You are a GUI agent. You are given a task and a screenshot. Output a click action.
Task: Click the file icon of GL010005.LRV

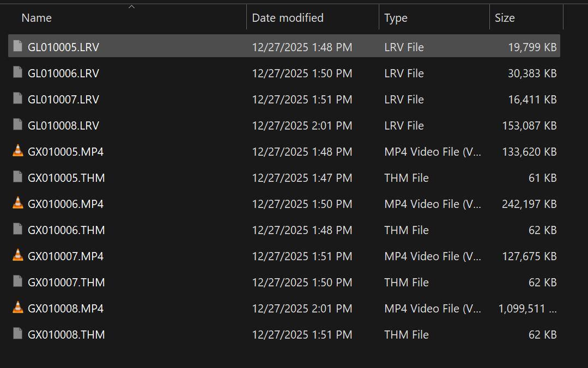pyautogui.click(x=18, y=47)
